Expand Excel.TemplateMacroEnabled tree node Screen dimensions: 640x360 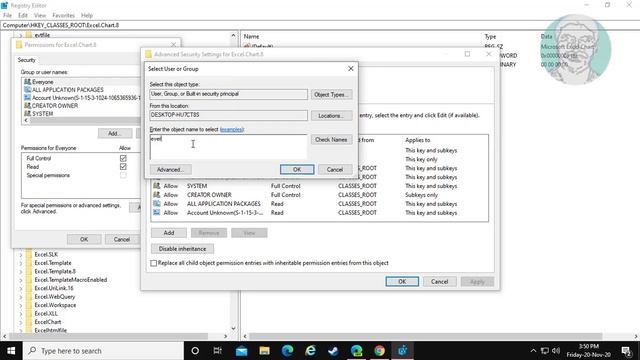(x=21, y=280)
